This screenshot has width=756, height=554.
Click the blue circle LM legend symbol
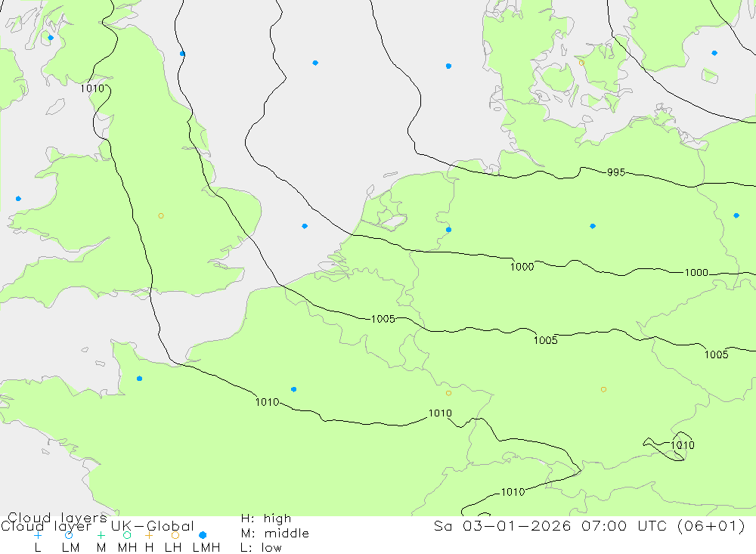(x=69, y=535)
